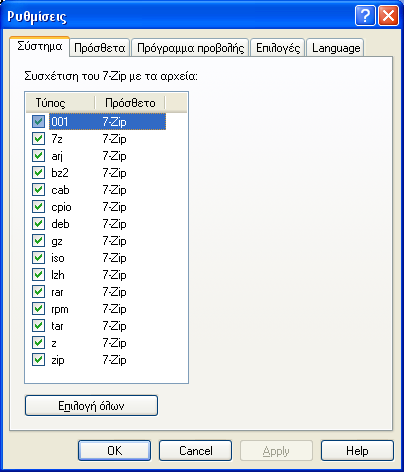Switch to the Σύστημα tab
The width and height of the screenshot is (404, 472).
pyautogui.click(x=40, y=46)
